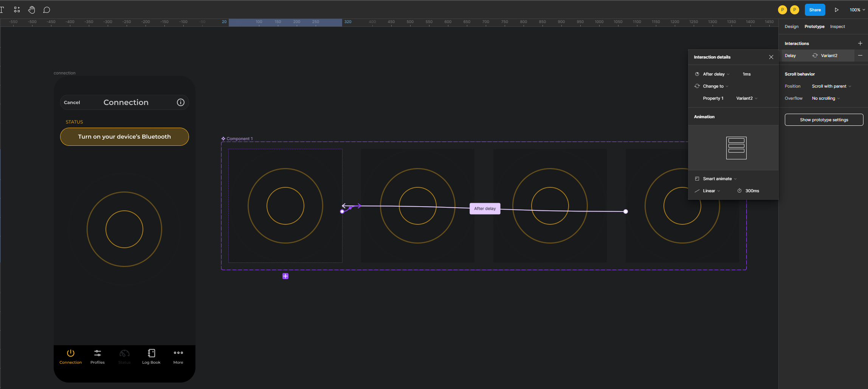Click Turn on your device's Bluetooth button

coord(124,137)
